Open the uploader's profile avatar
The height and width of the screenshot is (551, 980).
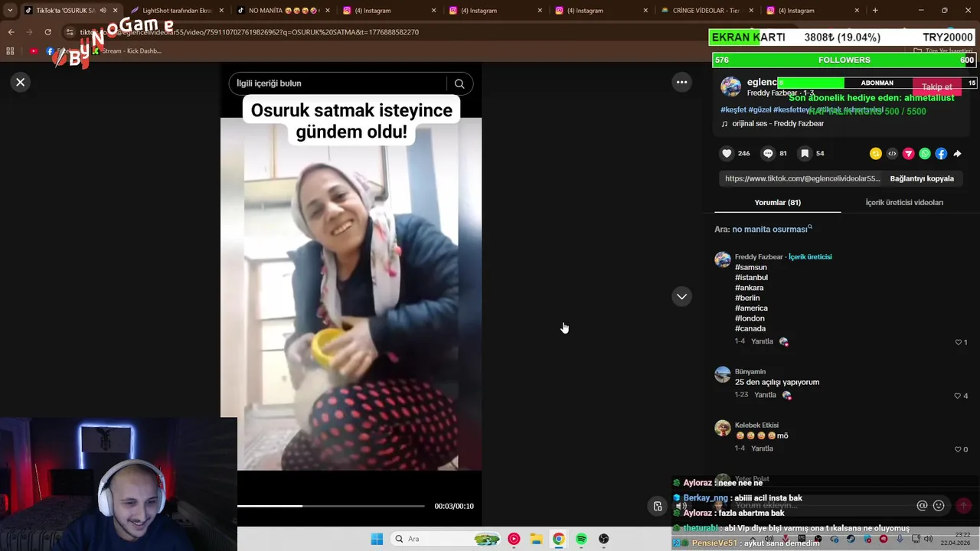pos(730,86)
